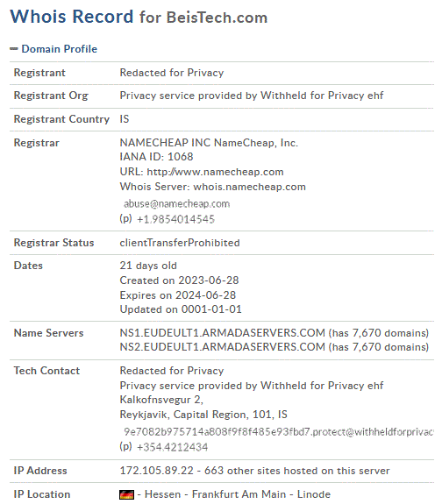
Task: Open NS1.EUDEULT1.ARMADASERVERS.COM name server link
Action: click(x=223, y=333)
